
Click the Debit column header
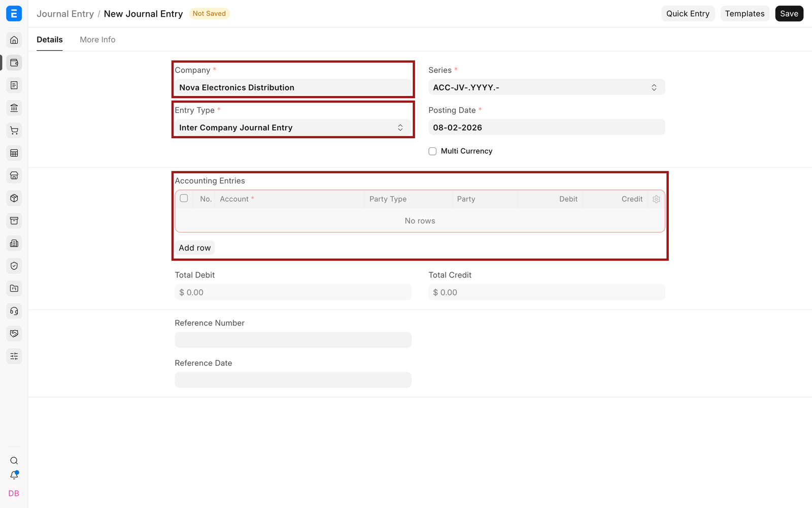click(x=550, y=199)
